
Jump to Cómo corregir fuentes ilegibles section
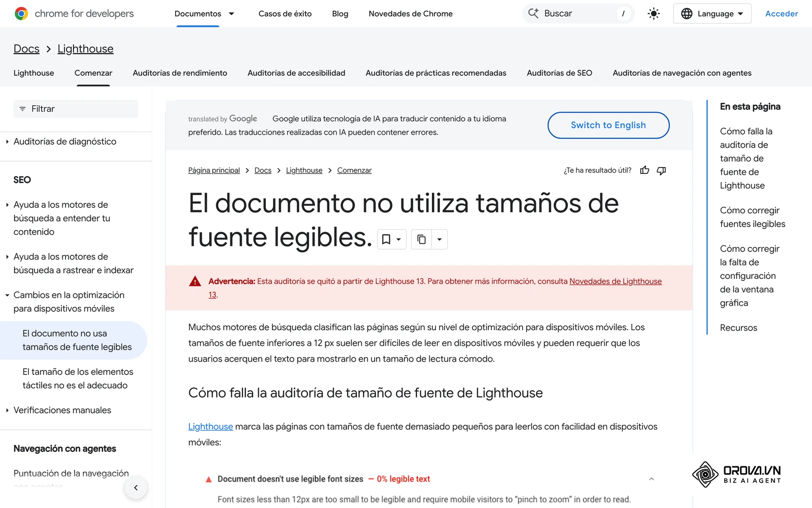coord(753,217)
